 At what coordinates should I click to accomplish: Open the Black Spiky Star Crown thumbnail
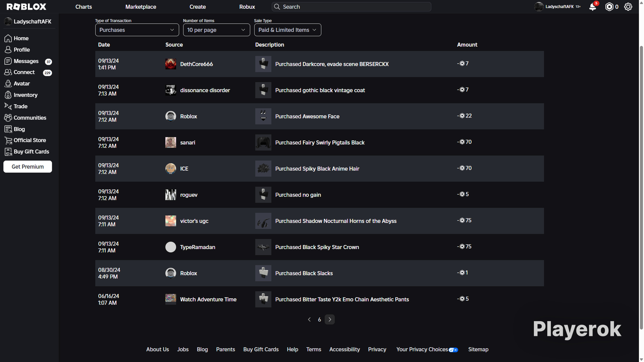click(x=263, y=247)
